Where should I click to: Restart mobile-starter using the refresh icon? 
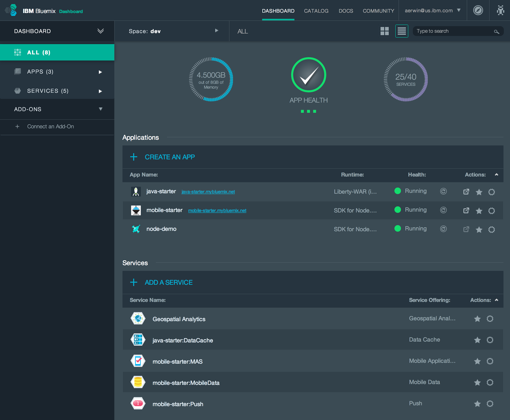click(x=443, y=210)
